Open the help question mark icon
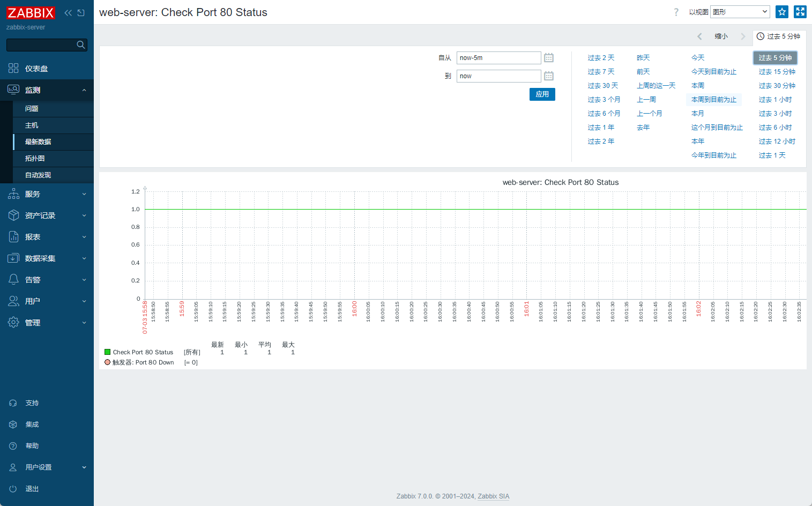Image resolution: width=812 pixels, height=506 pixels. (x=676, y=12)
